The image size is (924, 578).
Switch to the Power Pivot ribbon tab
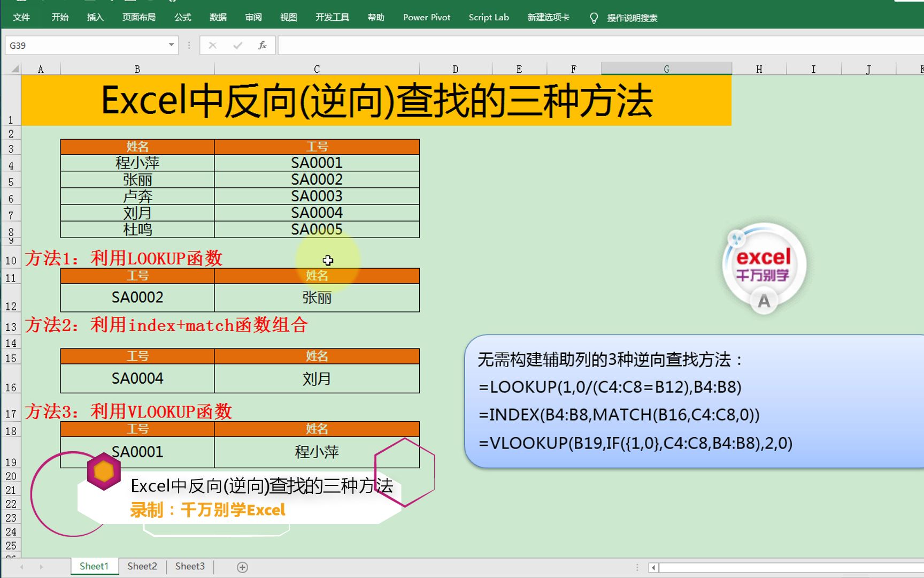(x=426, y=17)
